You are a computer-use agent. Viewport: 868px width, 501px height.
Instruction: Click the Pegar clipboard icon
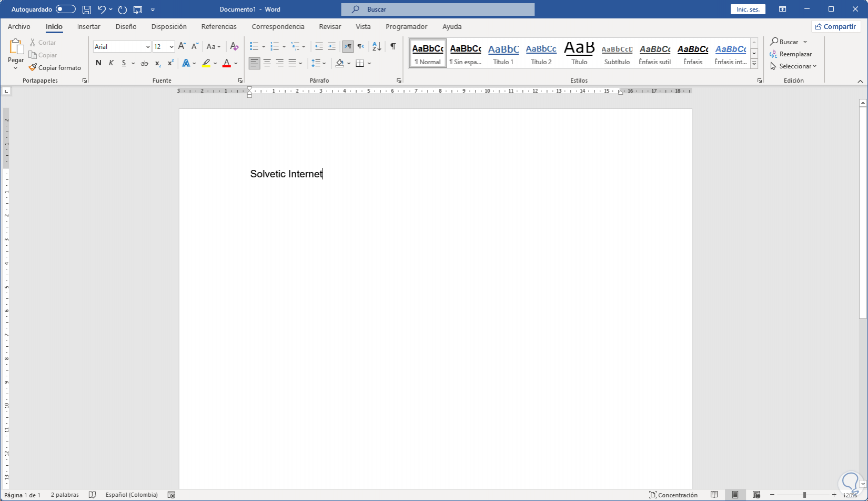click(16, 47)
